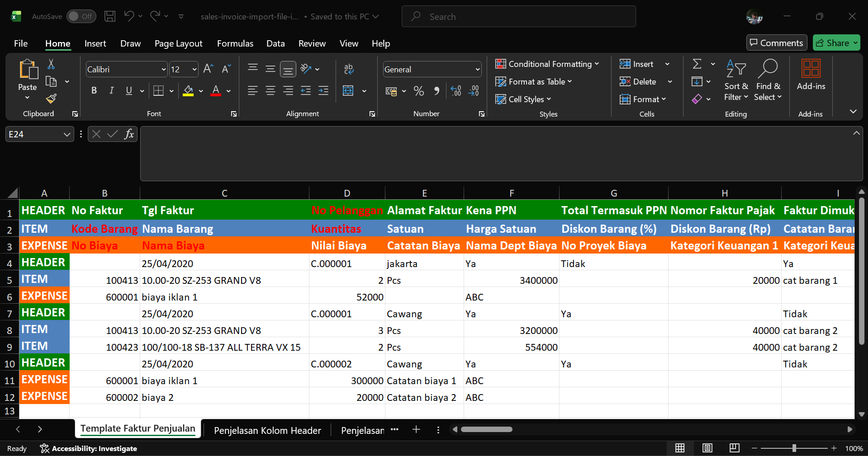Switch to Penjelasan Kolom Header sheet
868x456 pixels.
click(x=267, y=430)
